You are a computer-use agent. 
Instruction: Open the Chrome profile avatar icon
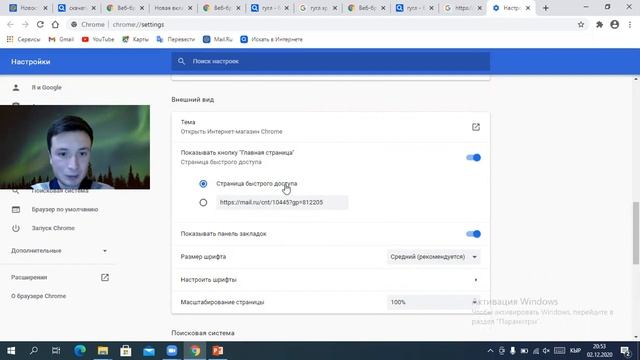[x=615, y=24]
